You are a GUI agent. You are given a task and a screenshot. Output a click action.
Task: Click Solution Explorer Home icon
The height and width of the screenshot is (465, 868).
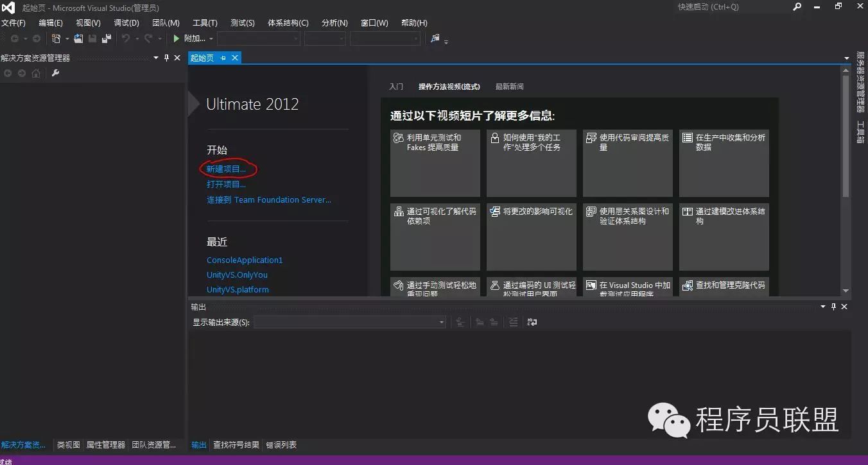pos(36,73)
